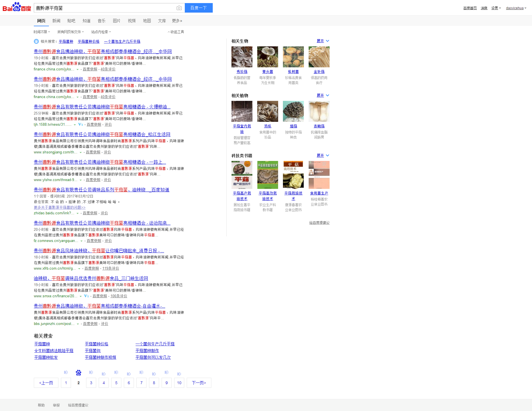Open 秀珍菇 mushroom thumbnail
The height and width of the screenshot is (411, 532).
click(x=242, y=57)
